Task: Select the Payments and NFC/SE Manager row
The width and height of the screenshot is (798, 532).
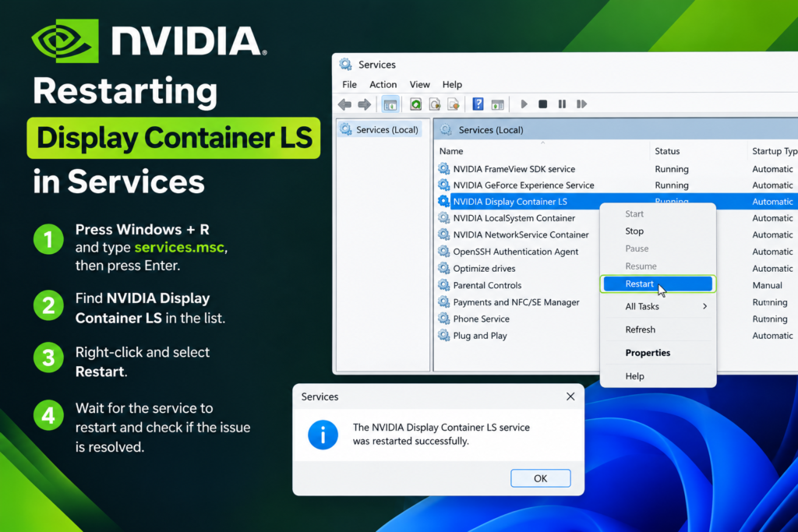Action: (517, 301)
